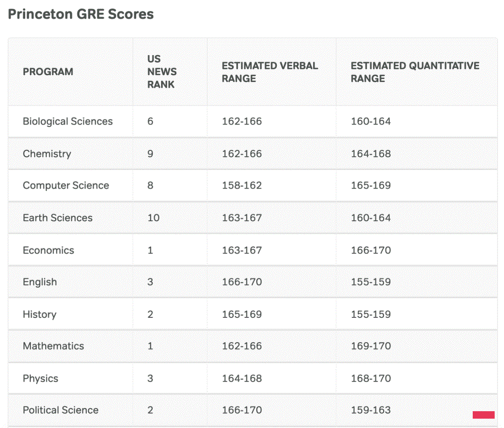Screen dimensions: 504x428
Task: Click Economics quantitative range 166-170
Action: pos(371,250)
